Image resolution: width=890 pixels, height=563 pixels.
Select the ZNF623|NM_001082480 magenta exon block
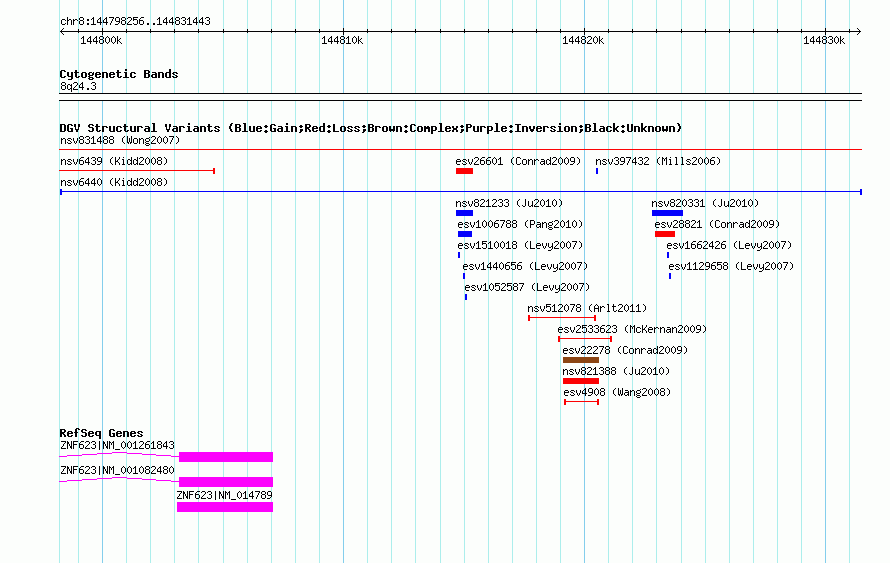tap(226, 482)
